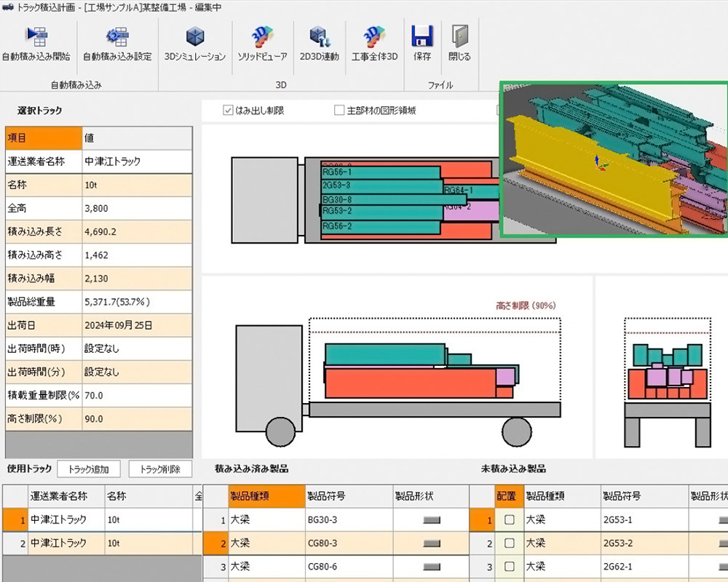Click product shape icon for BG30-3

(x=432, y=520)
